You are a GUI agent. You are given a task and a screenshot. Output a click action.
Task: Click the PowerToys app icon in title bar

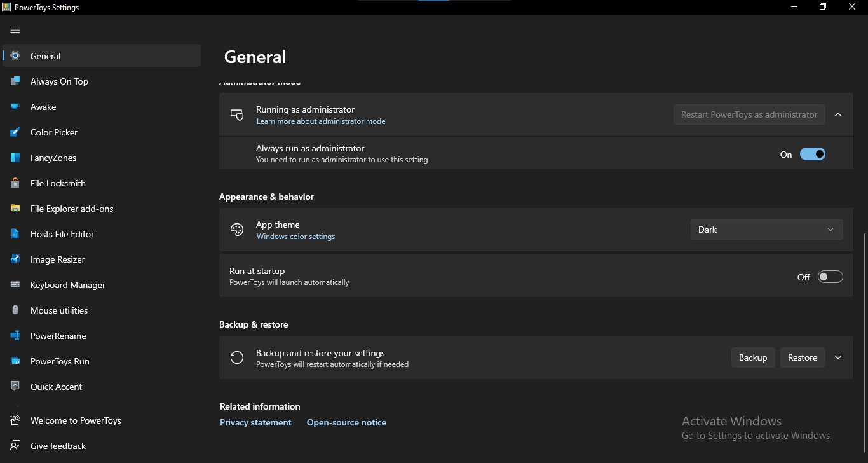pyautogui.click(x=8, y=8)
